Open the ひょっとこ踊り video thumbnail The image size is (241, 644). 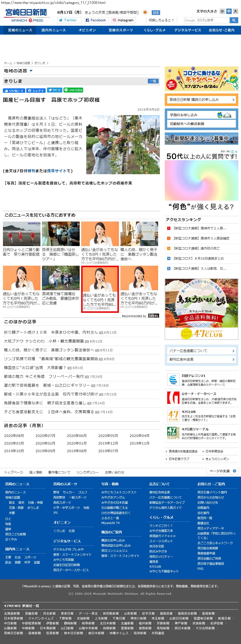click(22, 234)
